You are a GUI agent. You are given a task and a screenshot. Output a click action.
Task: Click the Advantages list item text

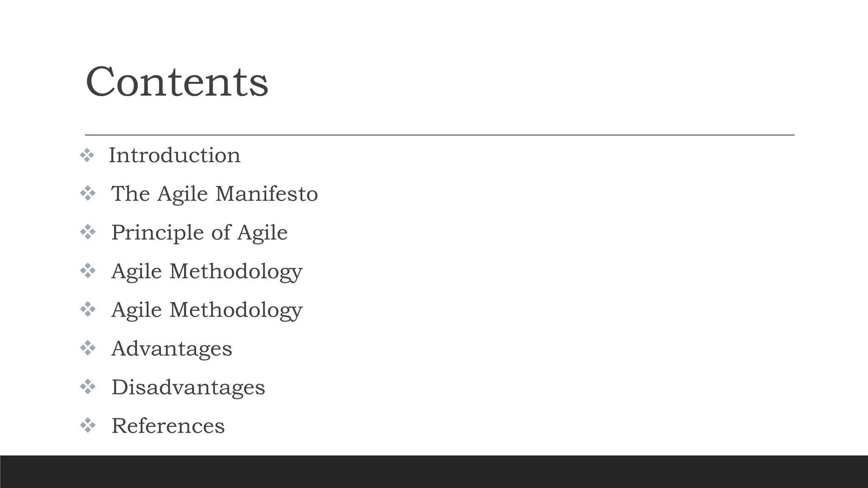[x=172, y=349]
